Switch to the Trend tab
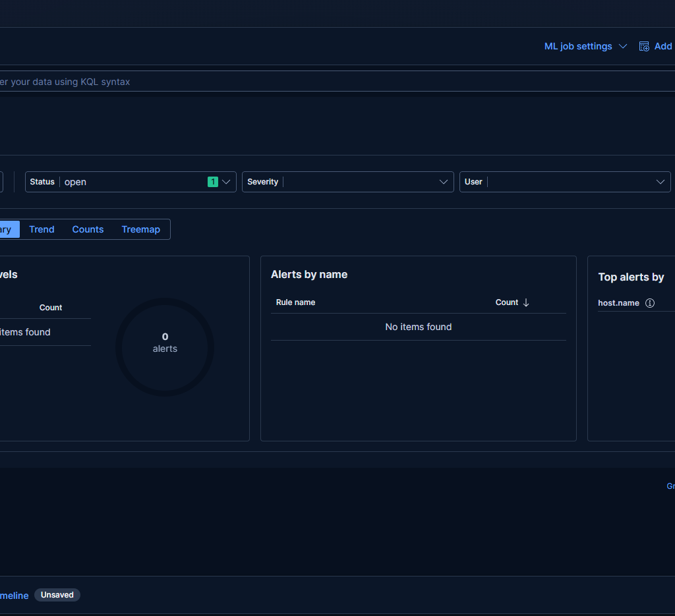 [42, 229]
